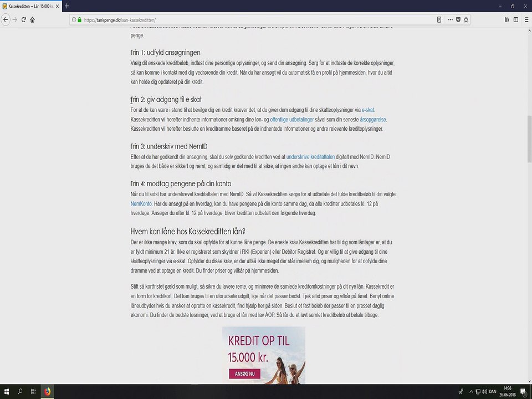Open Windows taskbar search
532x399 pixels.
click(x=20, y=392)
